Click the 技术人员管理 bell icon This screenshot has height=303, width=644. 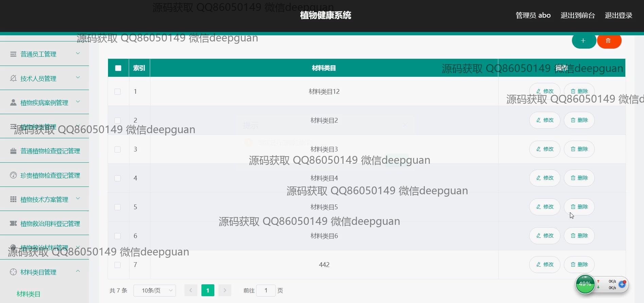tap(13, 78)
